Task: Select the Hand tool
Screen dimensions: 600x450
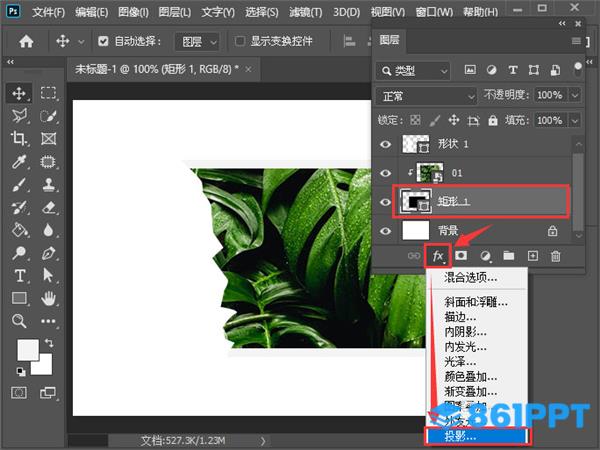Action: pos(48,298)
